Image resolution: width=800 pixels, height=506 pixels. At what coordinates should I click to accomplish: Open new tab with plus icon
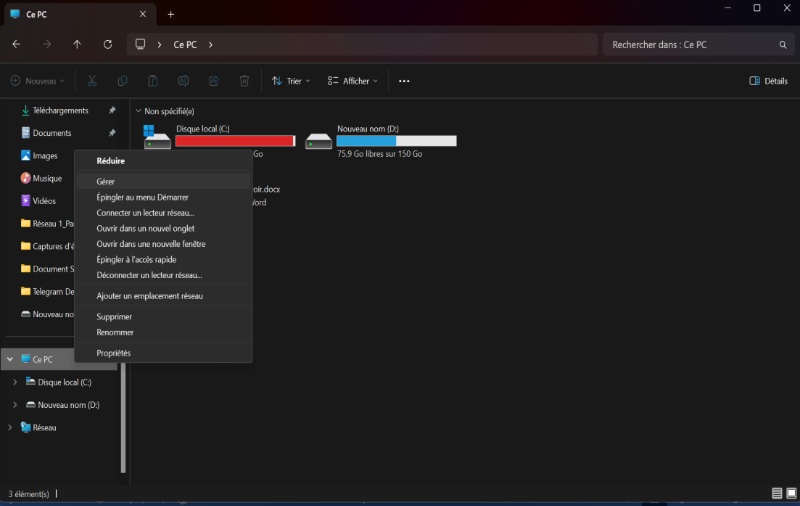[x=171, y=14]
